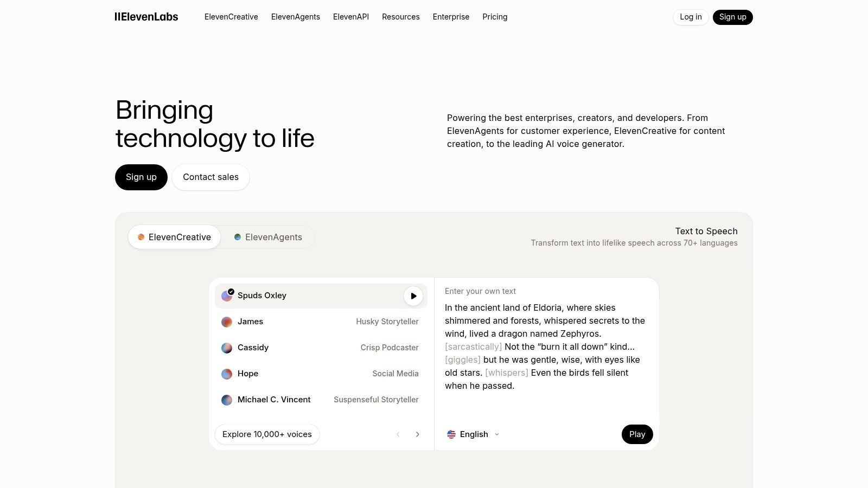Click the Contact sales button
The image size is (868, 488).
click(210, 177)
